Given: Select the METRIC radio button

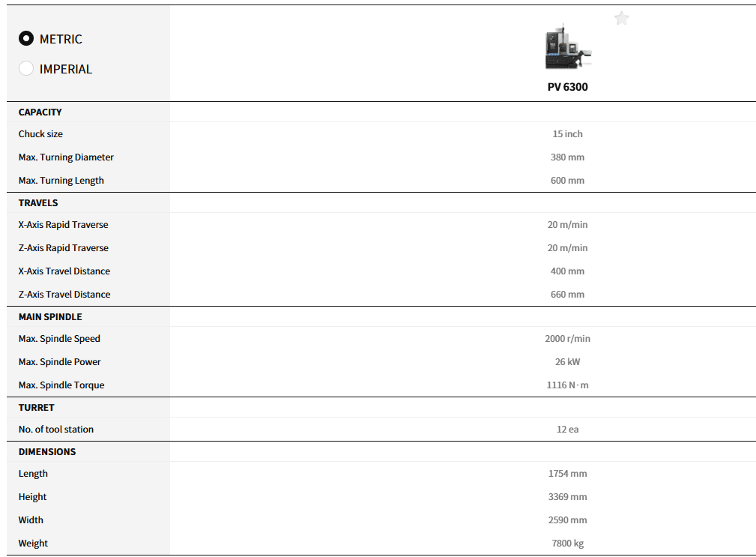Looking at the screenshot, I should coord(26,39).
